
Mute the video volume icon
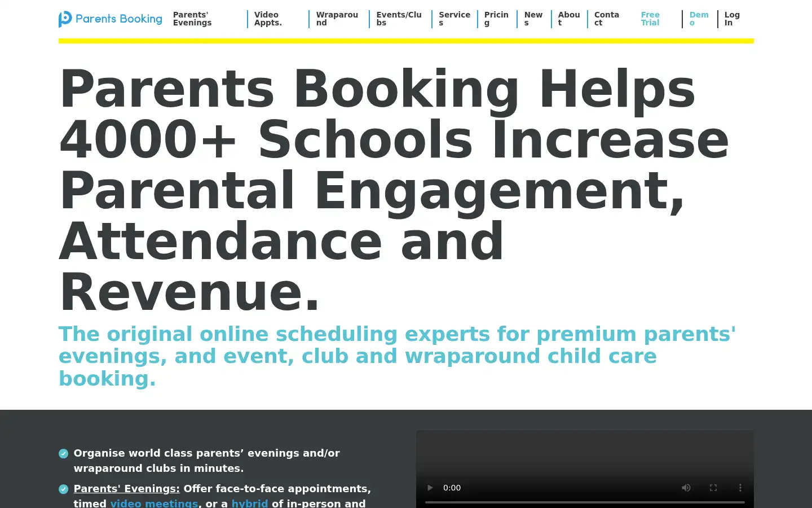pos(686,488)
